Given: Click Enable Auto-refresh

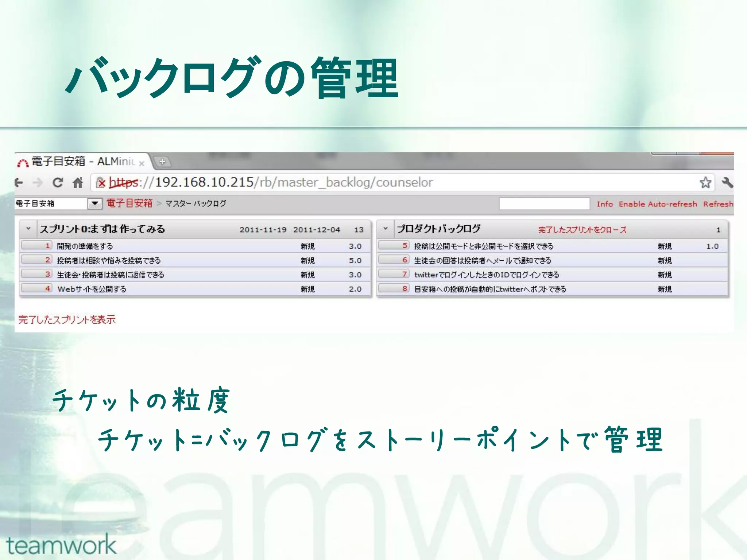Looking at the screenshot, I should tap(658, 204).
